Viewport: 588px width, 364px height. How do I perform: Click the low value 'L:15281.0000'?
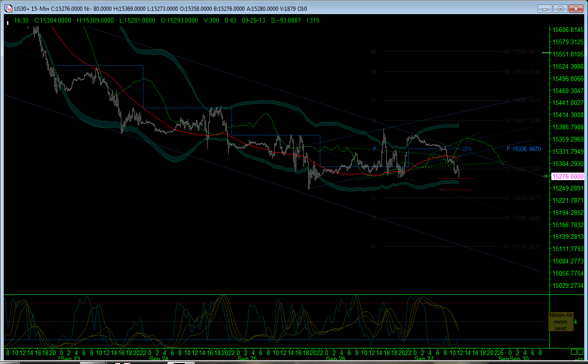click(x=137, y=20)
